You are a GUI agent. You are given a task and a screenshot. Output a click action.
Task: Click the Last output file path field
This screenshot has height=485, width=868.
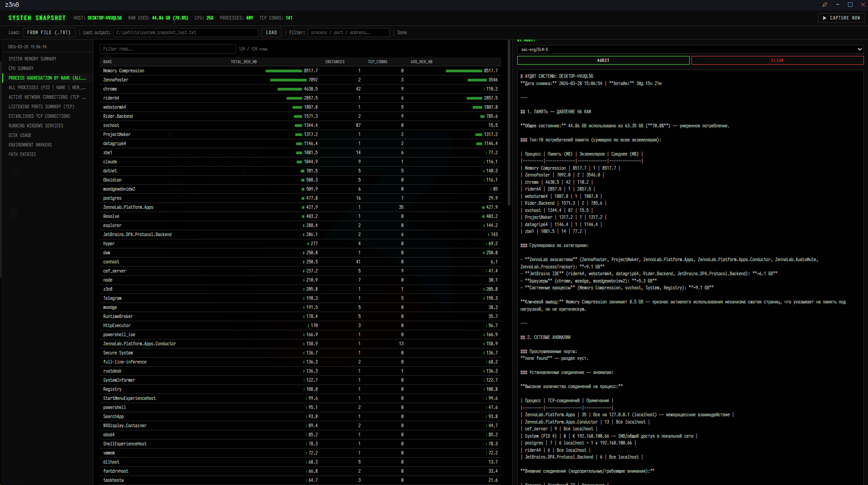(x=186, y=33)
